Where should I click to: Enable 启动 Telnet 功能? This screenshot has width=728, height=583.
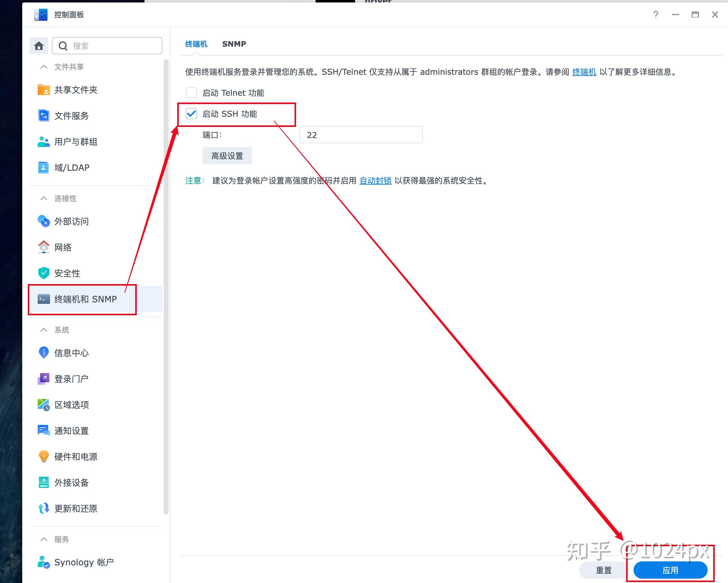[191, 92]
